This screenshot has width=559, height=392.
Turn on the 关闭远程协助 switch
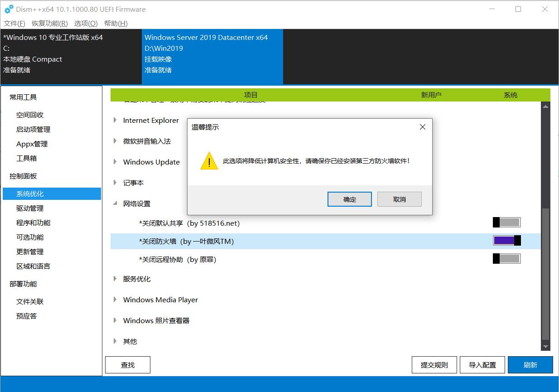(506, 258)
